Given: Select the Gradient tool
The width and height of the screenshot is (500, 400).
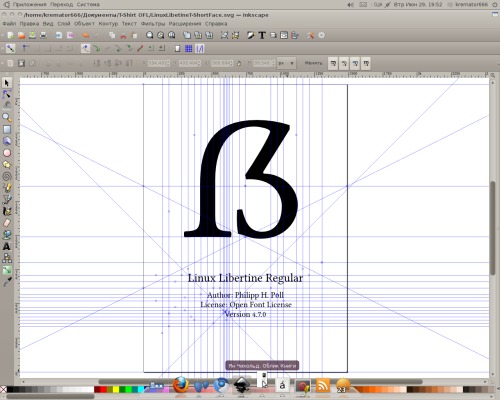Looking at the screenshot, I should (7, 270).
